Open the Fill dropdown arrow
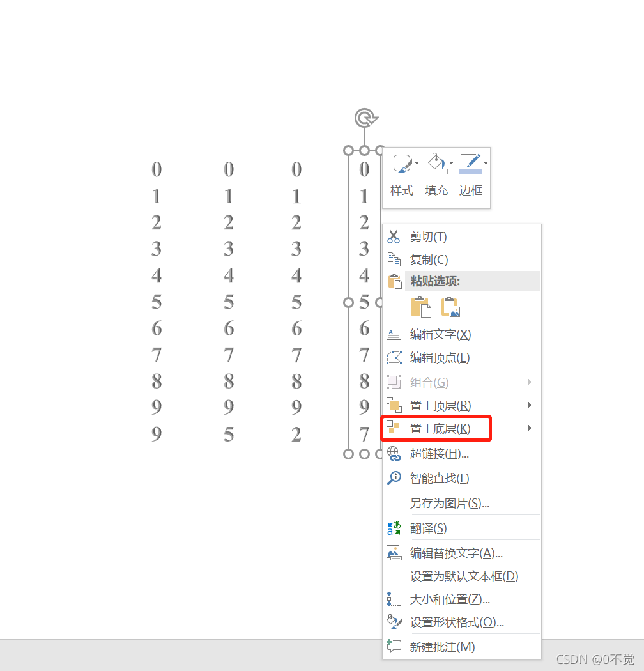Screen dimensions: 644x671 click(451, 162)
